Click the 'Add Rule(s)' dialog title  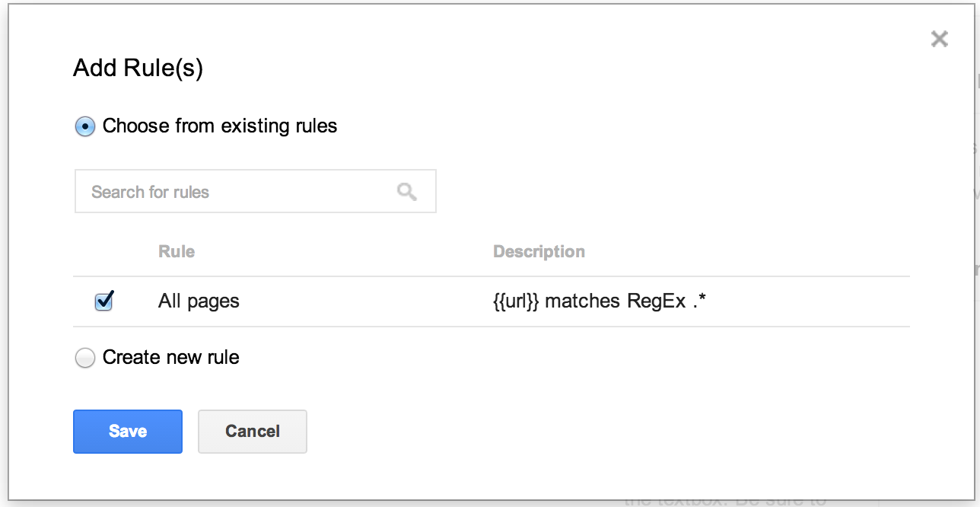tap(138, 69)
